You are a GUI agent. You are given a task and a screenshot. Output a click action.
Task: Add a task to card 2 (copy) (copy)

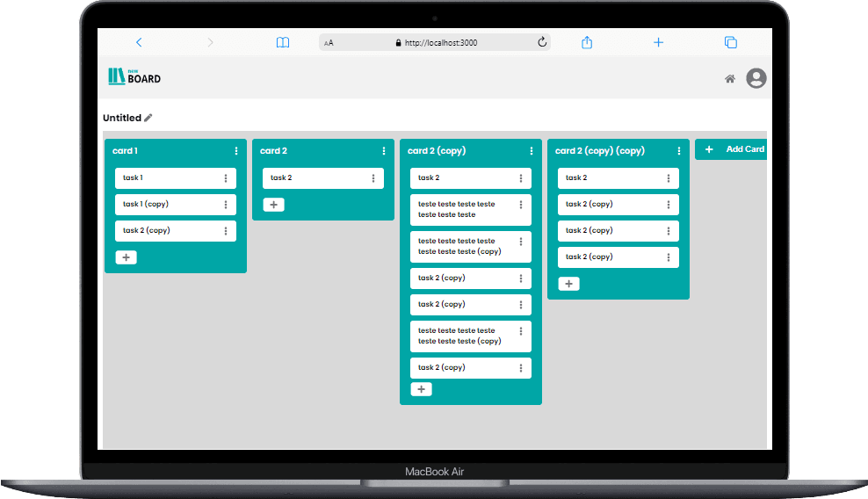pos(568,284)
